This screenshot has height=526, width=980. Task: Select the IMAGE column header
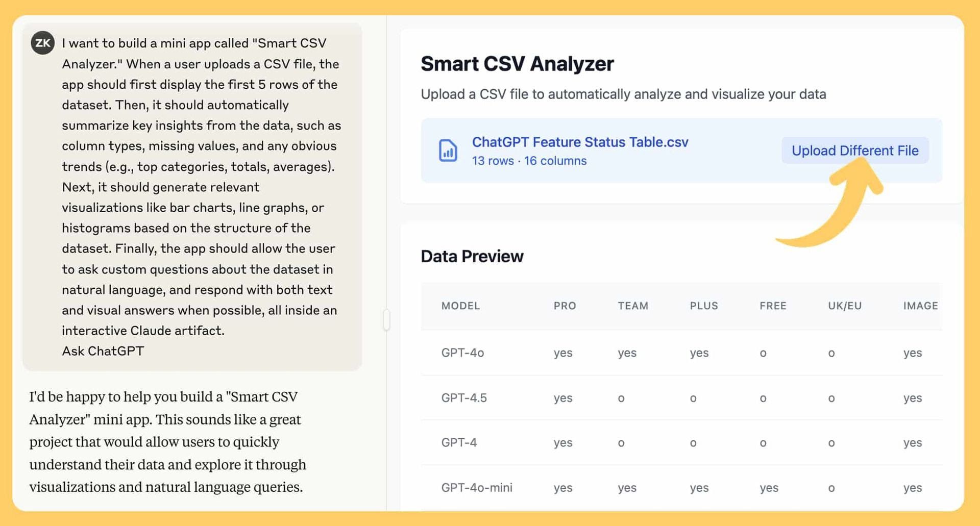coord(920,306)
